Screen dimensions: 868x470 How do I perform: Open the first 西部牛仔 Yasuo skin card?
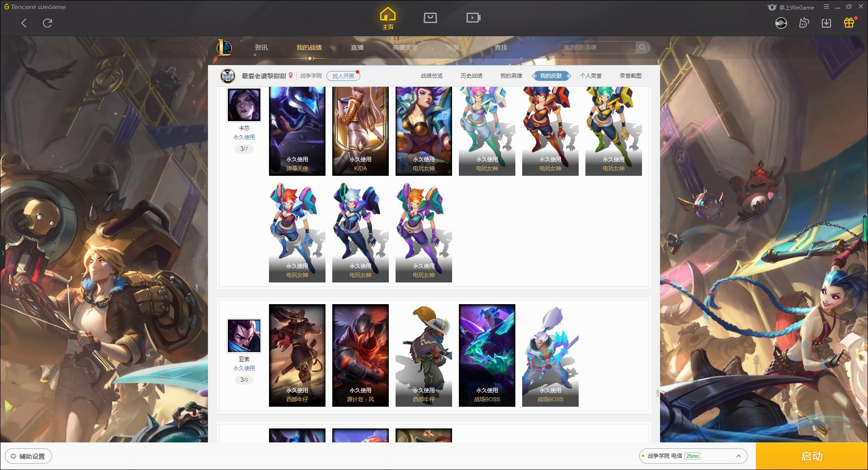tap(297, 355)
